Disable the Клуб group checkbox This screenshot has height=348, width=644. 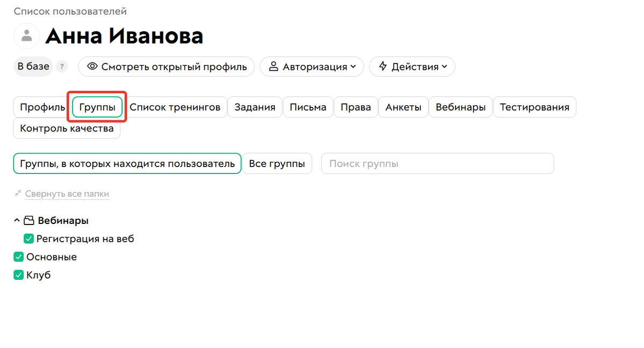18,275
